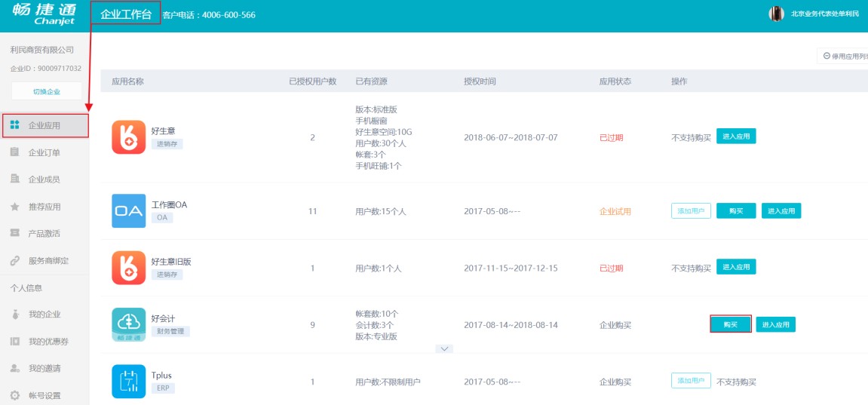Click the 好会计 app name

click(164, 319)
